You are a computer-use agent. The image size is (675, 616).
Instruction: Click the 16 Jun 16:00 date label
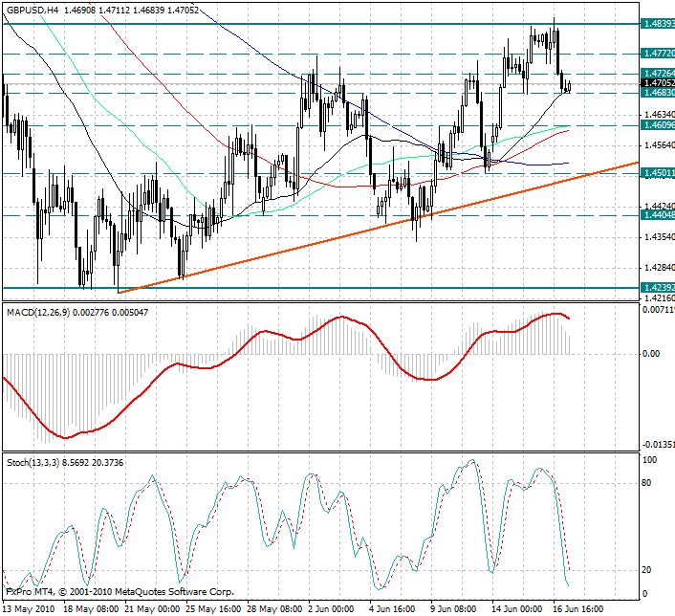(x=578, y=609)
